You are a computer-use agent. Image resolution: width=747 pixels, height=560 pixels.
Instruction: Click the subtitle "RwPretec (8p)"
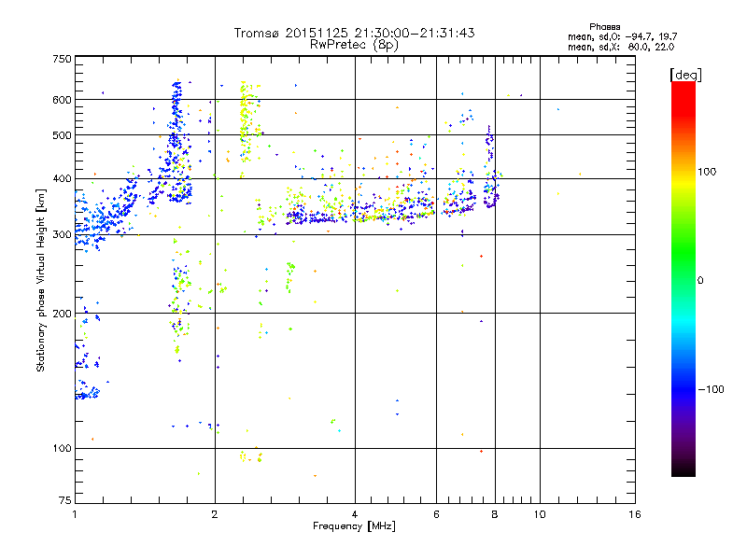354,45
